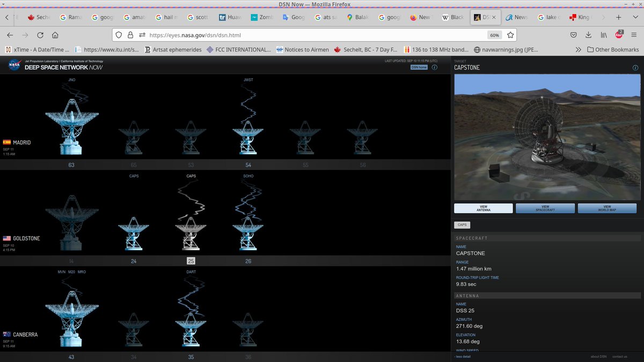Click the M20 spacecraft label
This screenshot has height=362, width=644.
(71, 272)
